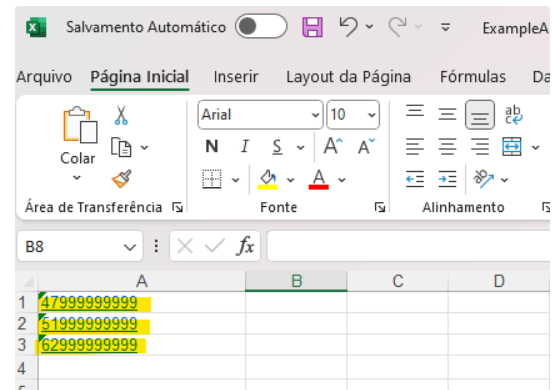Align cell content to the bottom

coord(480,115)
